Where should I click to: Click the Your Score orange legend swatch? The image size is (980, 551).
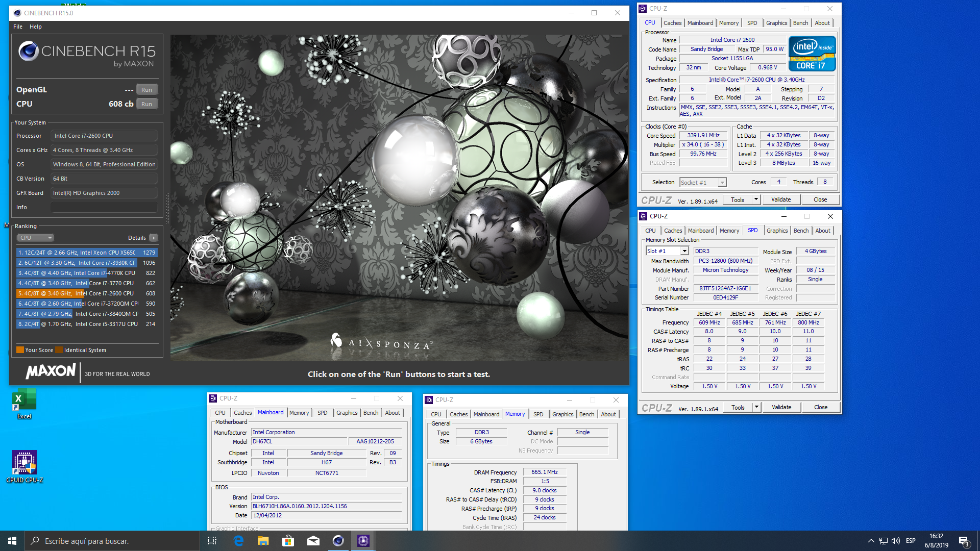(x=20, y=350)
